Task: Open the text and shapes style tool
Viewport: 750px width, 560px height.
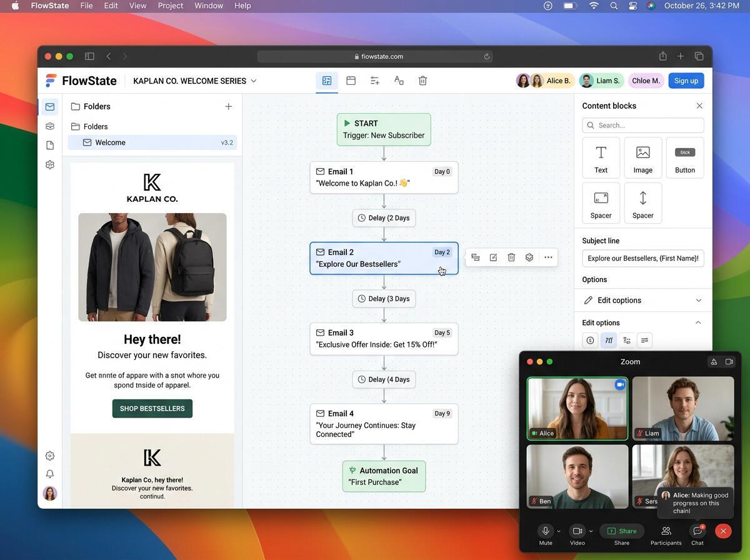Action: tap(398, 81)
